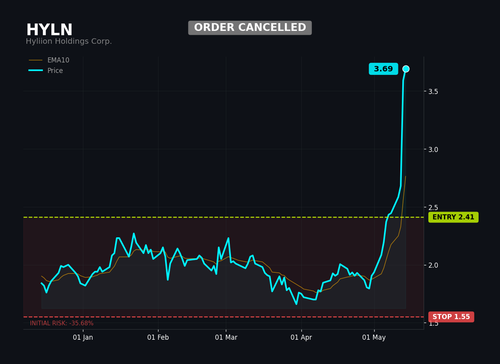500x364 pixels.
Task: Click the 3.69 current price label
Action: [383, 69]
